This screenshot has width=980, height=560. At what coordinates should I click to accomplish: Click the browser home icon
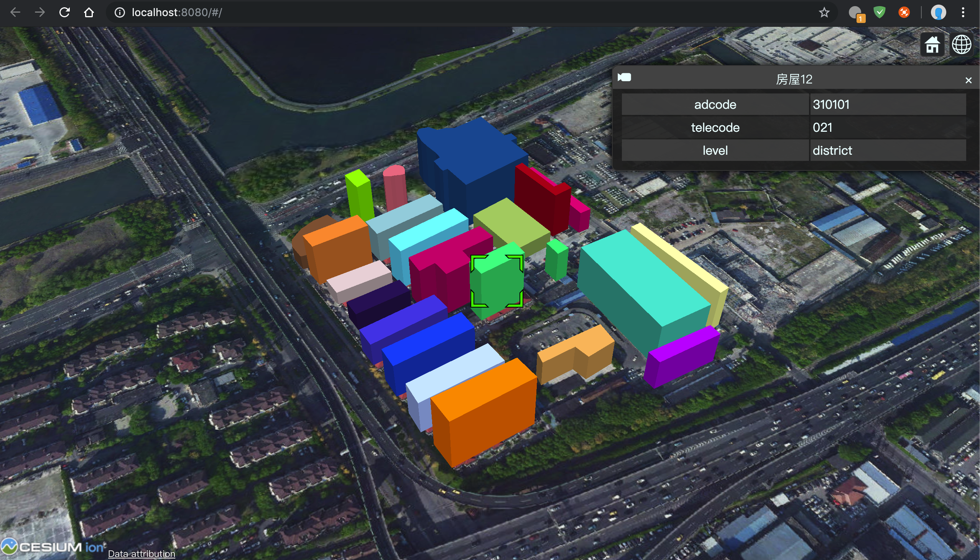[89, 13]
